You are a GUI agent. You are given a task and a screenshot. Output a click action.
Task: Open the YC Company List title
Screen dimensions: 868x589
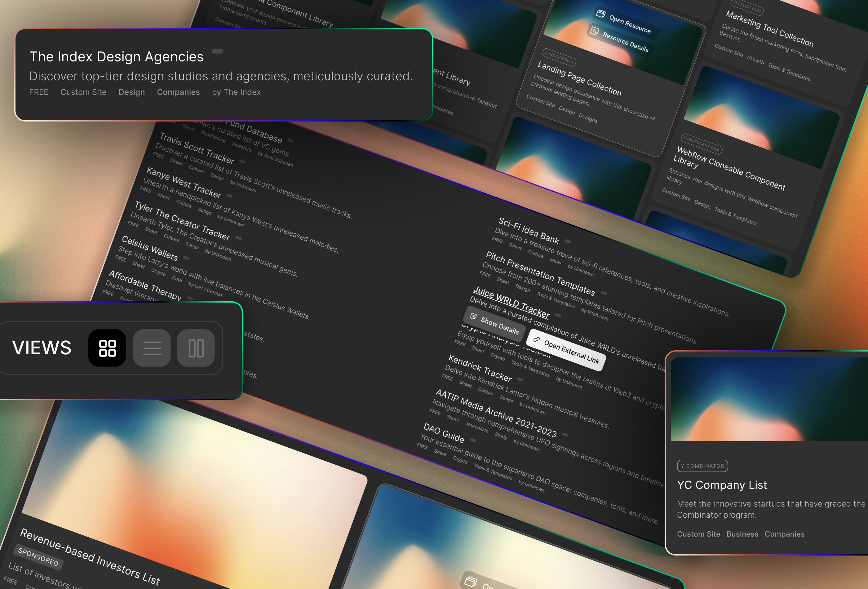coord(722,485)
